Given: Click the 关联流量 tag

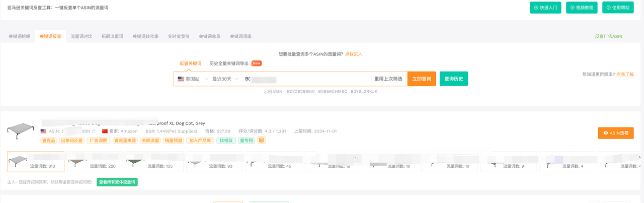Looking at the screenshot, I should [150, 140].
